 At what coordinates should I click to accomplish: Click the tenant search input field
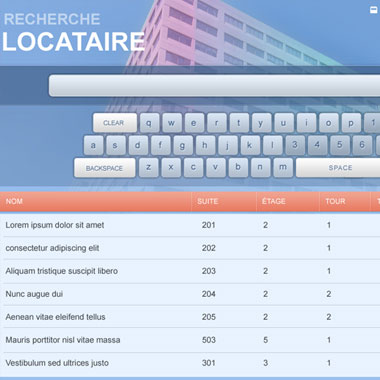pos(214,86)
